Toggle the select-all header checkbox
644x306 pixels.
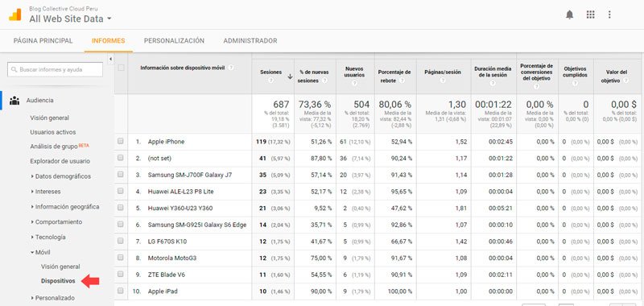coord(121,68)
